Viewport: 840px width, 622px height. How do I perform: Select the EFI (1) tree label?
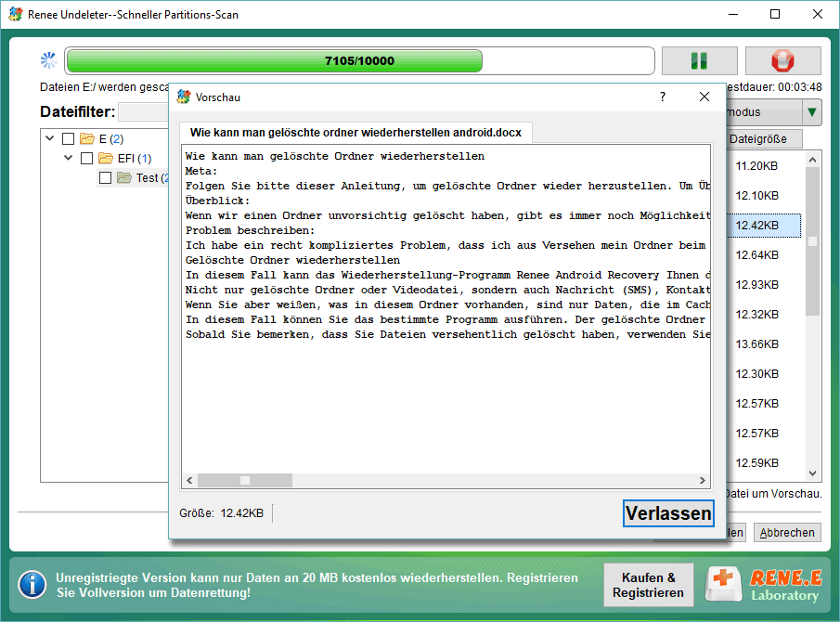coord(135,158)
